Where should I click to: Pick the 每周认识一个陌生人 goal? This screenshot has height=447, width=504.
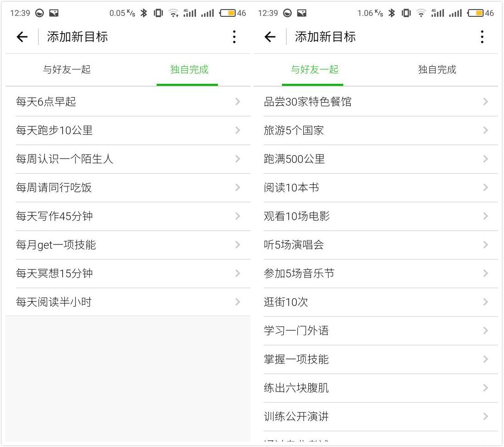tap(64, 159)
